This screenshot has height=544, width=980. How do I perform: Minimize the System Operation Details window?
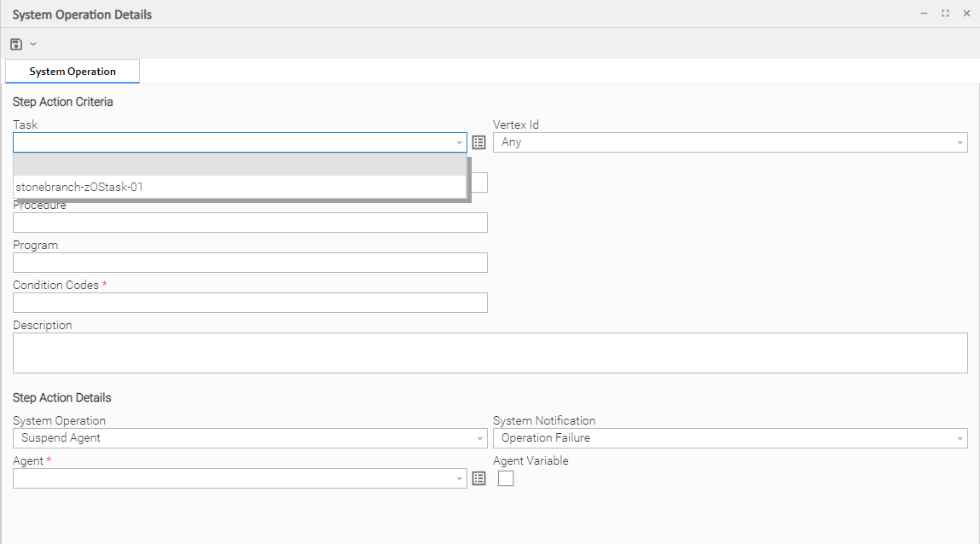coord(924,14)
